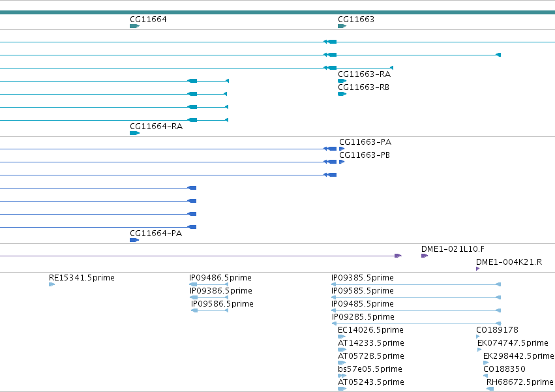This screenshot has width=555, height=392.
Task: Select the IP09486.5prime EST label
Action: point(220,278)
